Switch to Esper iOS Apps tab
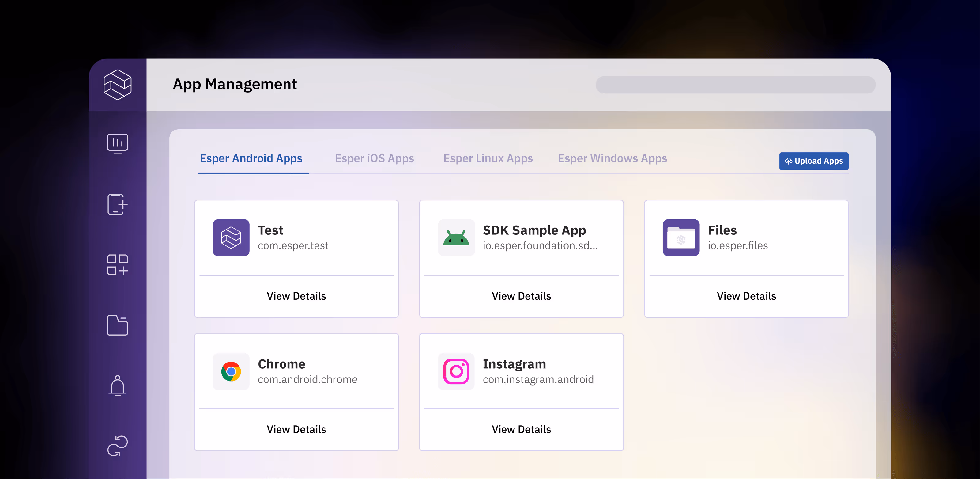The width and height of the screenshot is (980, 479). point(374,158)
